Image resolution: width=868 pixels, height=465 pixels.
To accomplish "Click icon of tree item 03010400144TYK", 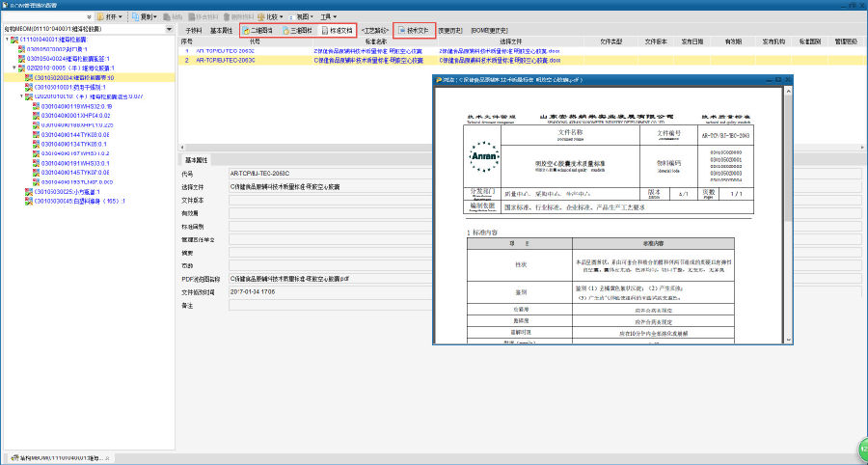I will (37, 134).
